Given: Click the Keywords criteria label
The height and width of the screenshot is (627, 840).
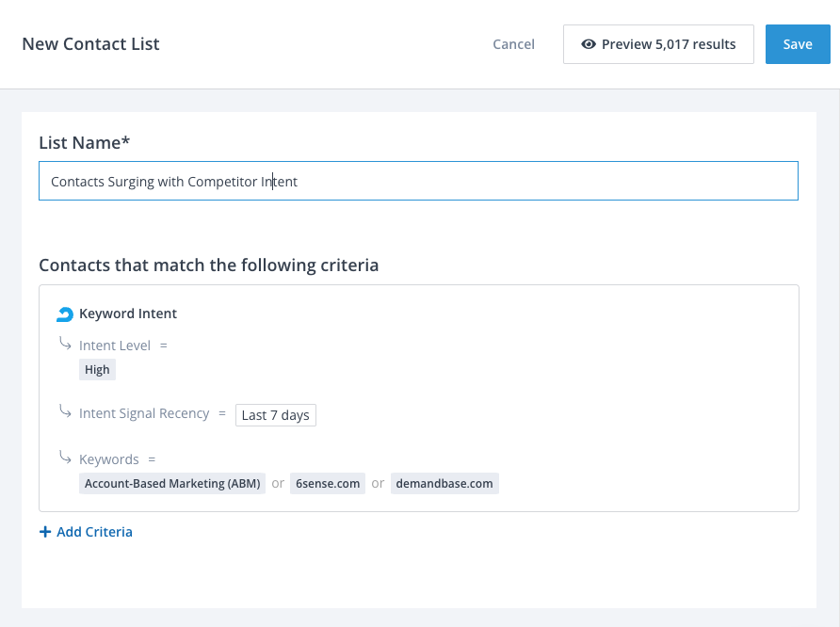Looking at the screenshot, I should click(109, 459).
